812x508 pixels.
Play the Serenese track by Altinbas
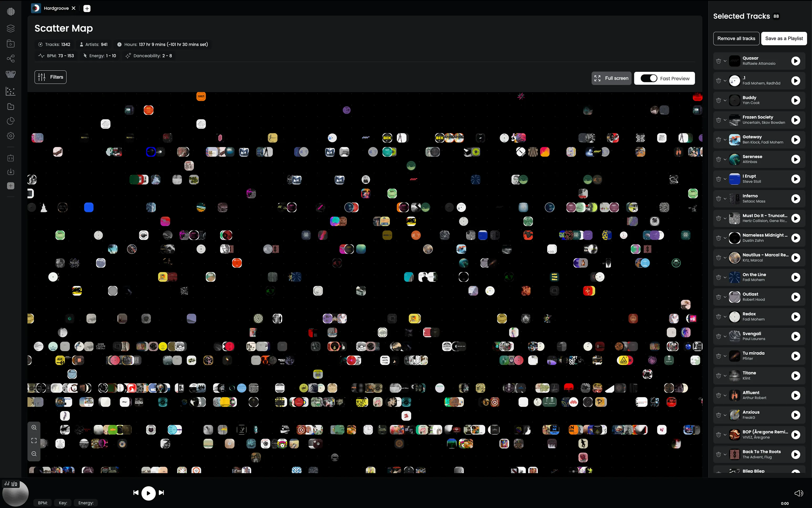(x=795, y=159)
